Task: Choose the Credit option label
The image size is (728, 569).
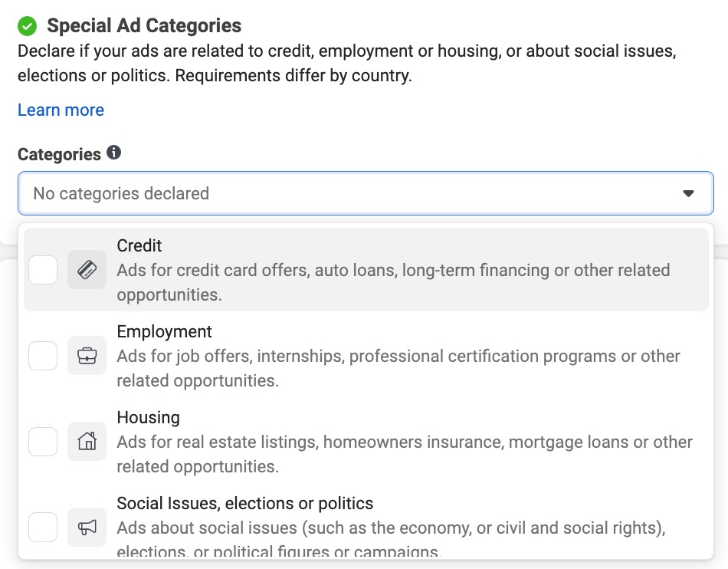Action: pos(139,246)
